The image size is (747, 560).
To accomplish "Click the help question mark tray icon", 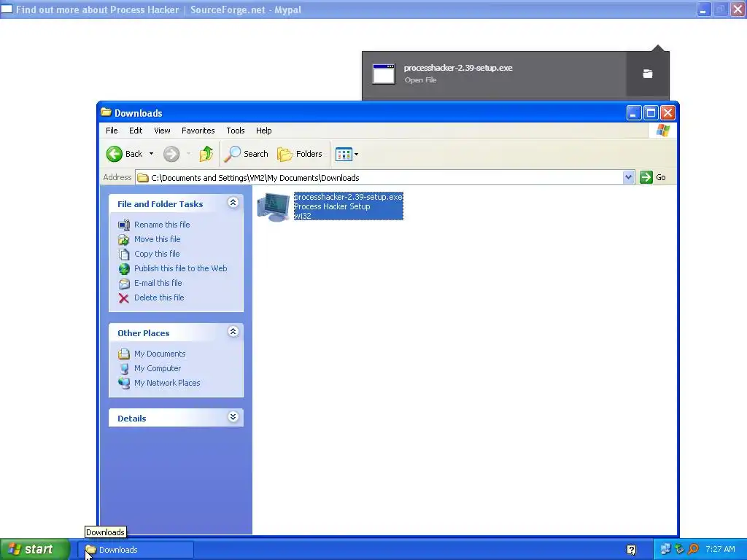I will tap(631, 550).
